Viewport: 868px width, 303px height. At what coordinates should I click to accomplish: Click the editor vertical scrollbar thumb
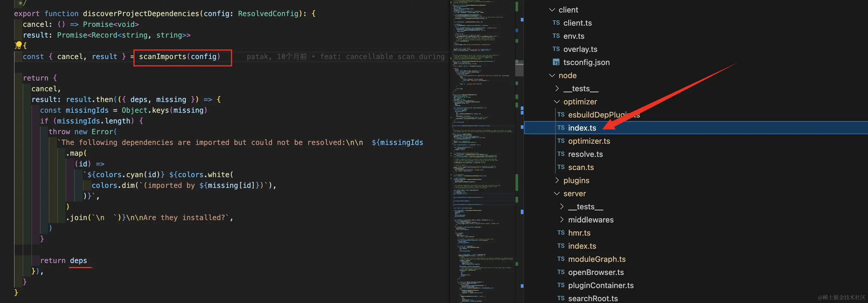click(x=519, y=68)
